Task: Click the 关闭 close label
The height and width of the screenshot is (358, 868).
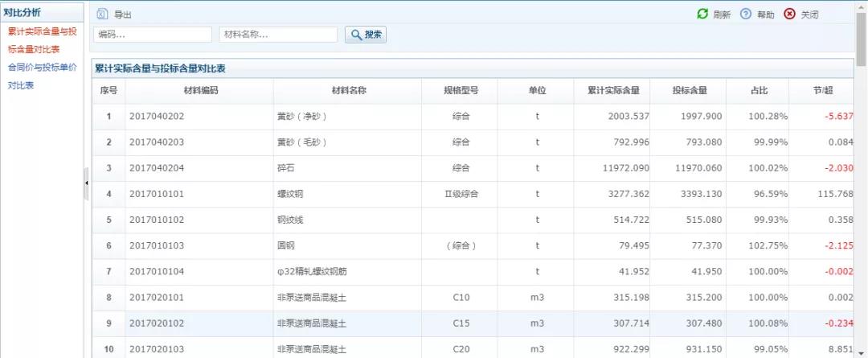Action: click(x=809, y=15)
